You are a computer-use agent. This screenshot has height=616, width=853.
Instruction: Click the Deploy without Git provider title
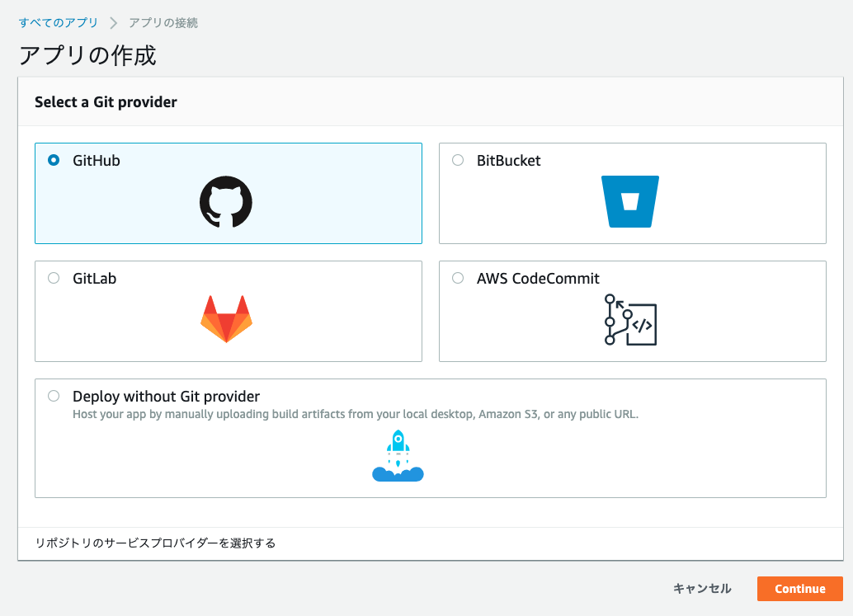pyautogui.click(x=166, y=397)
